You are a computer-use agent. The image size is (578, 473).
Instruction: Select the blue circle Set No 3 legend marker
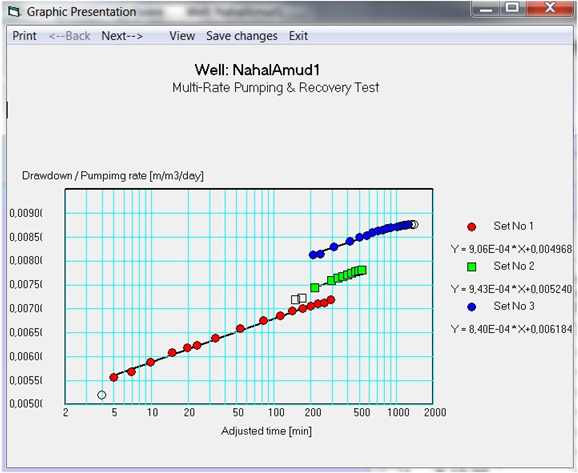point(471,307)
